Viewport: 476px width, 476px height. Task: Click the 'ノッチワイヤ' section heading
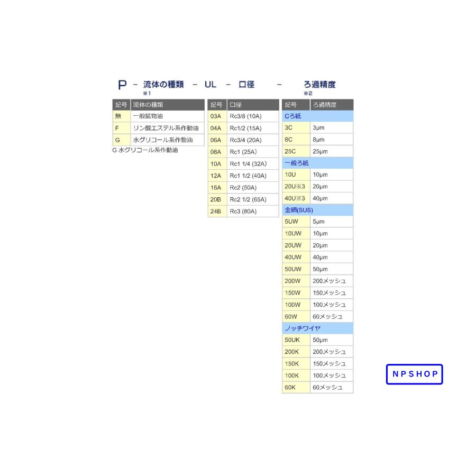[x=317, y=328]
